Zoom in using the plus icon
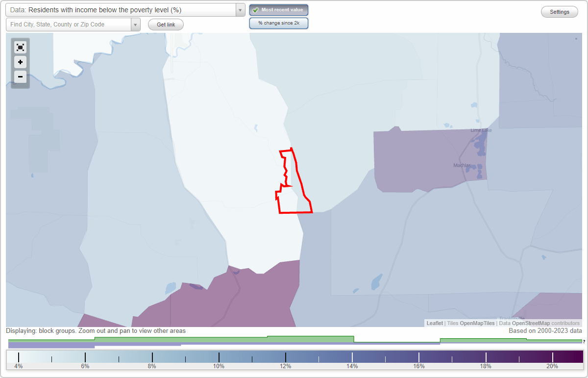 click(20, 62)
